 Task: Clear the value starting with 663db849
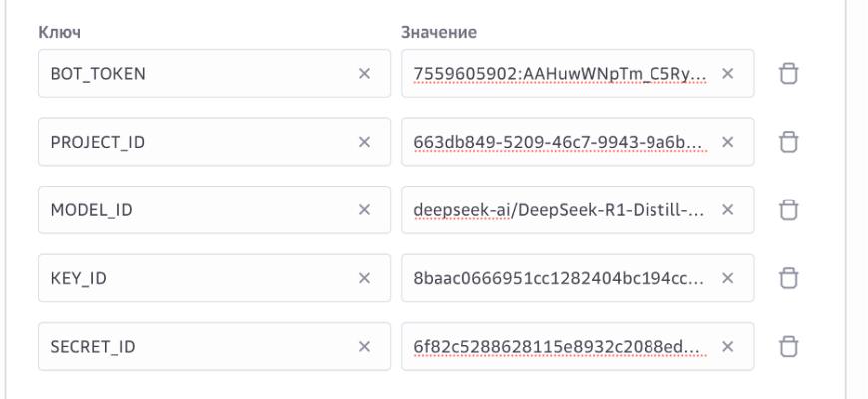727,142
